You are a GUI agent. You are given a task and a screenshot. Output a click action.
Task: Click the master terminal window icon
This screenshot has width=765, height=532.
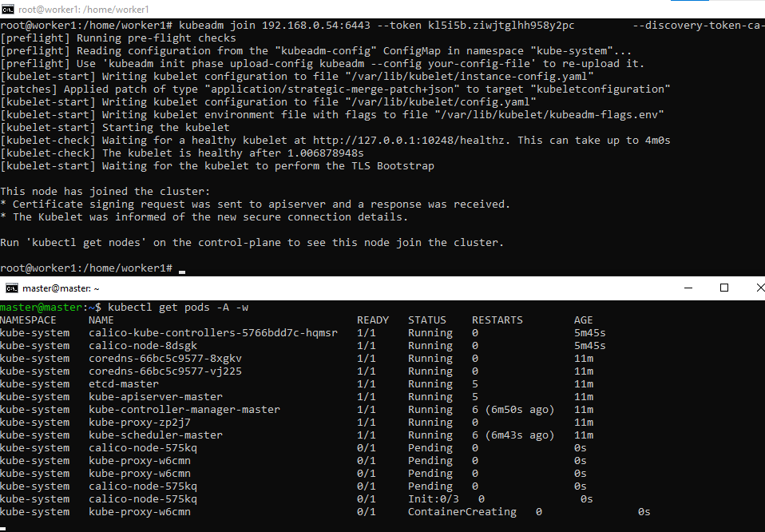12,288
